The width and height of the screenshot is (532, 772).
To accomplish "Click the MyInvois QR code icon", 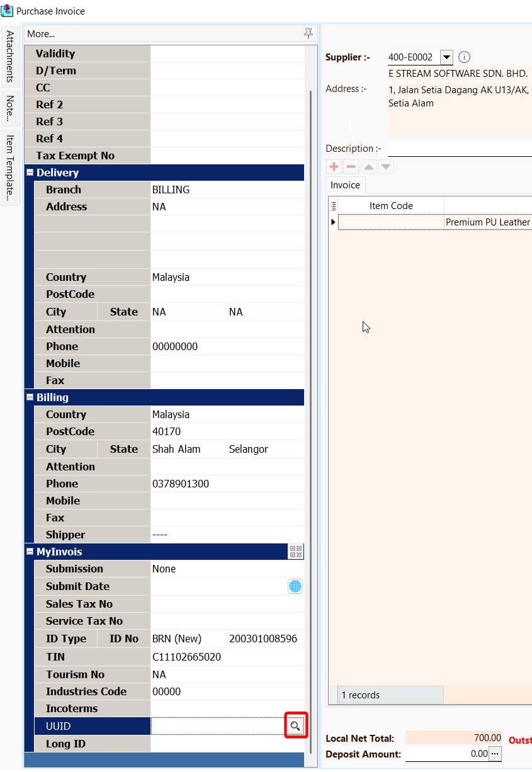I will pyautogui.click(x=296, y=552).
